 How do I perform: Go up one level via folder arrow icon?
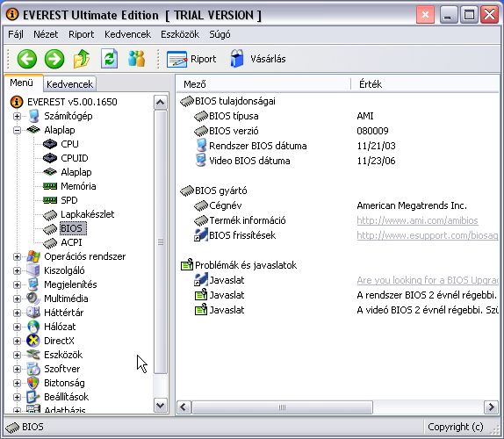[x=82, y=59]
